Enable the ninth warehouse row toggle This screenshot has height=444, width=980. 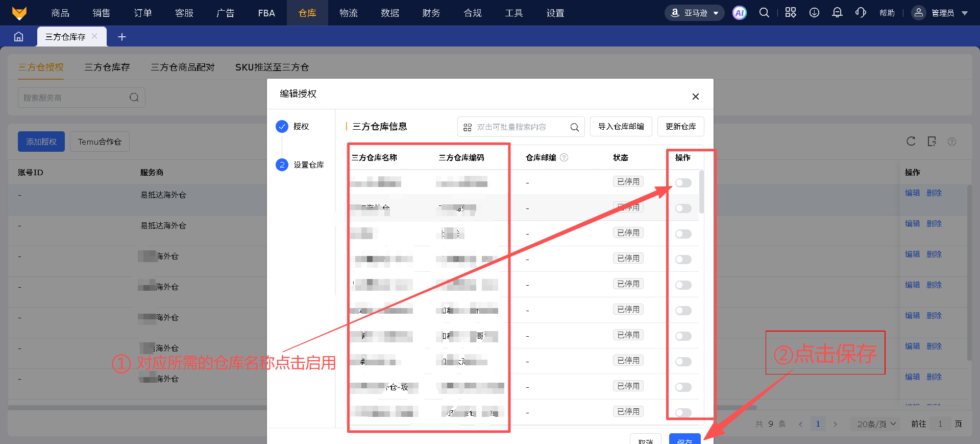[683, 387]
